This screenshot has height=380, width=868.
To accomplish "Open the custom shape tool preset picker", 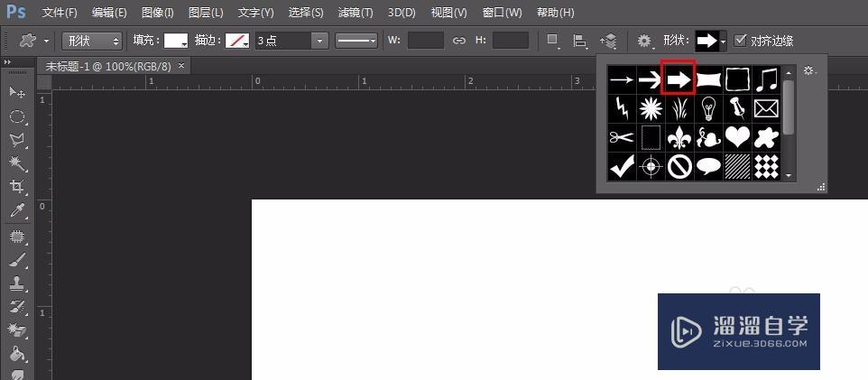I will pyautogui.click(x=33, y=41).
